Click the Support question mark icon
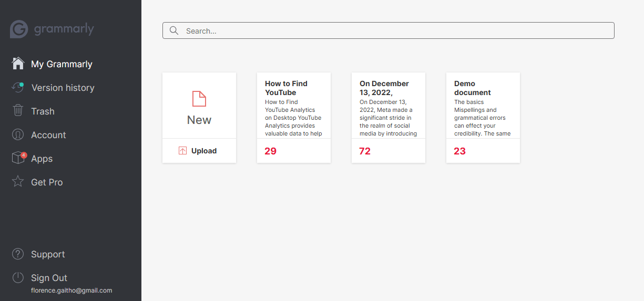This screenshot has height=301, width=644. pyautogui.click(x=18, y=254)
